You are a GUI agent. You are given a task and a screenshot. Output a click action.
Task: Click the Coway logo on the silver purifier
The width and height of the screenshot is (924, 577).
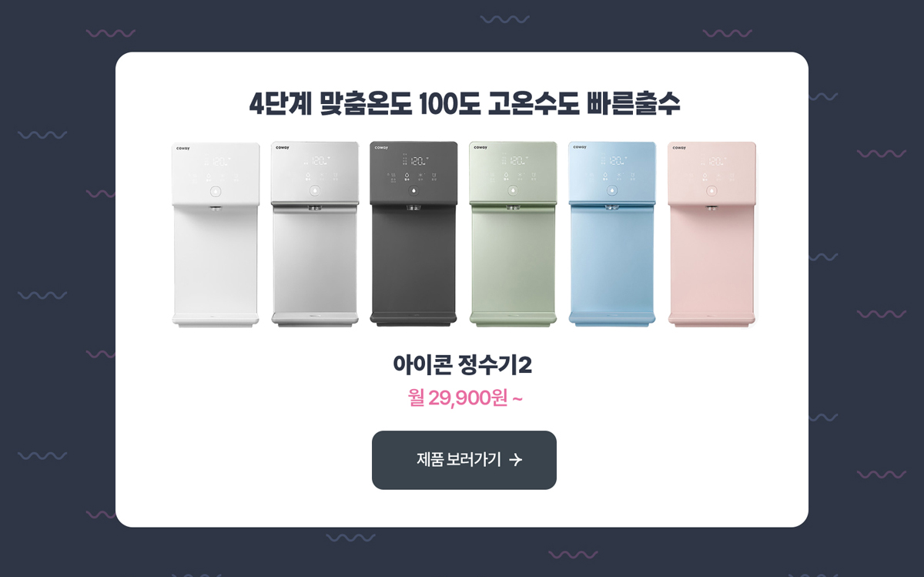click(283, 147)
